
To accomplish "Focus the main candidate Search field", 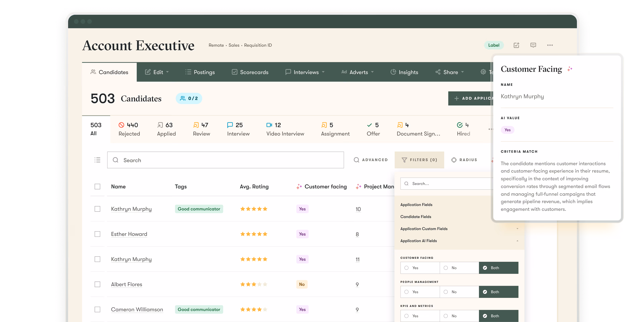I will click(226, 160).
